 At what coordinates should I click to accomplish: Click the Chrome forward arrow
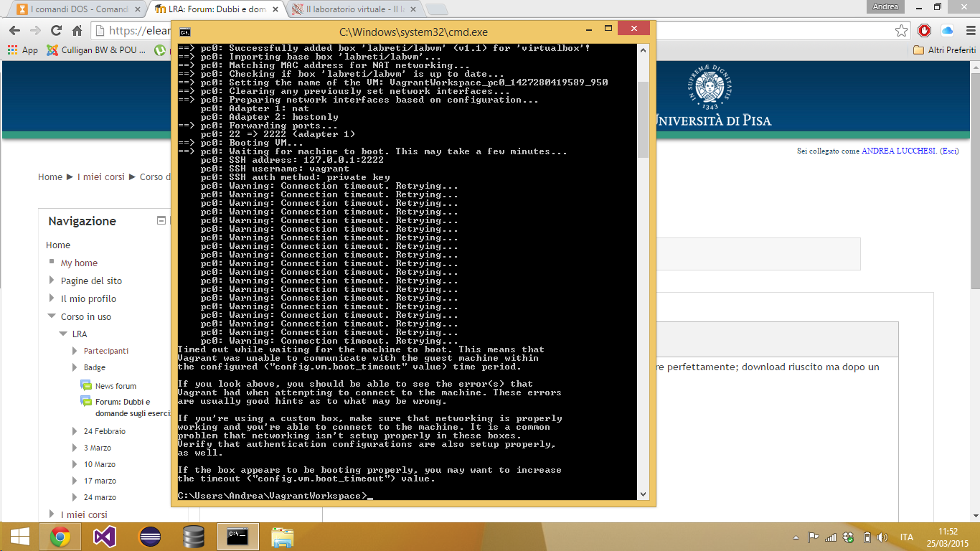pyautogui.click(x=35, y=31)
